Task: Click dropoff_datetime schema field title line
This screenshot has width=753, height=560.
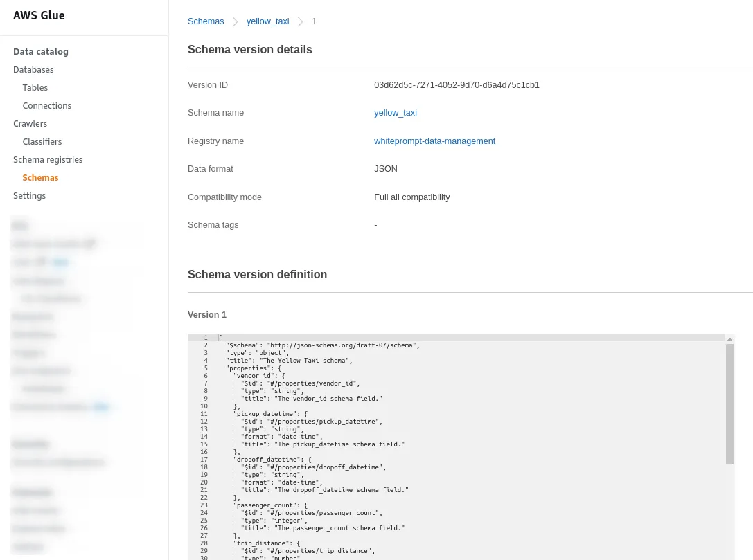Action: [x=325, y=490]
